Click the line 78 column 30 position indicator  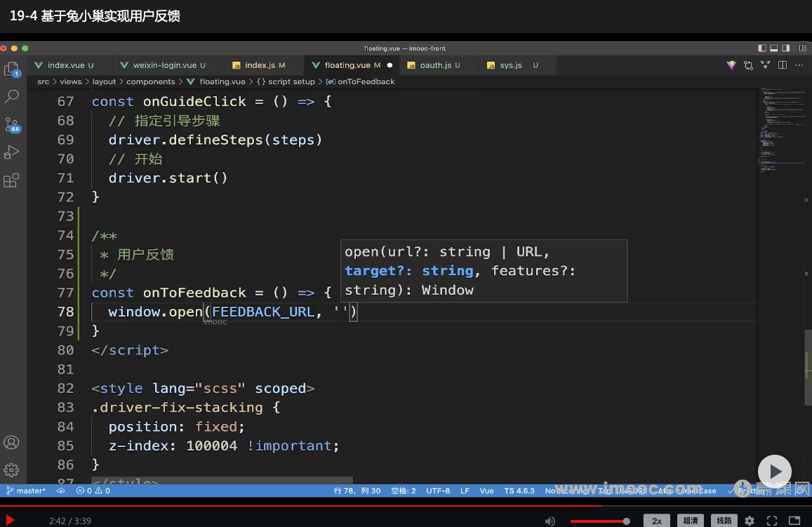(x=357, y=491)
